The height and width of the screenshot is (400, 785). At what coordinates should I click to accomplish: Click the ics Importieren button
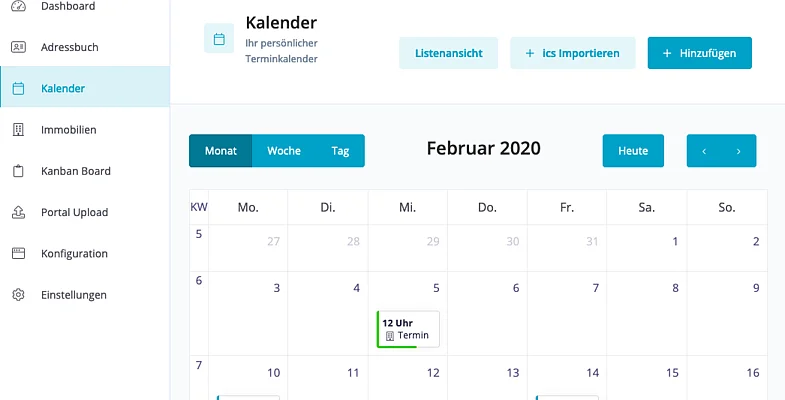[x=572, y=53]
